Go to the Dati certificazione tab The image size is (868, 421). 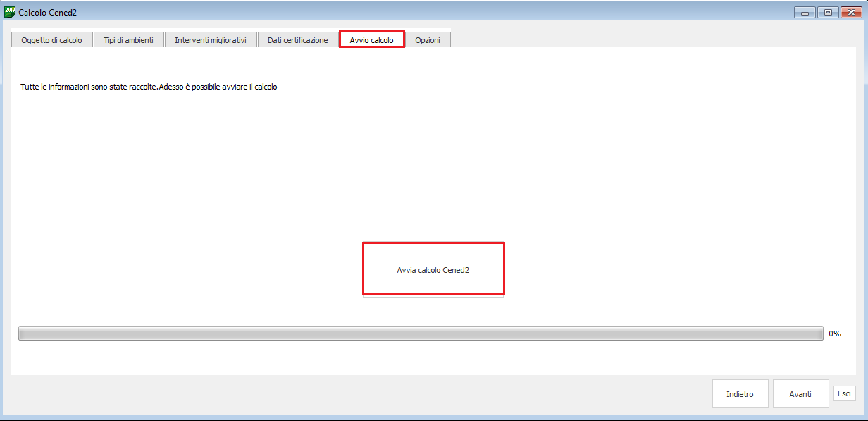tap(297, 40)
